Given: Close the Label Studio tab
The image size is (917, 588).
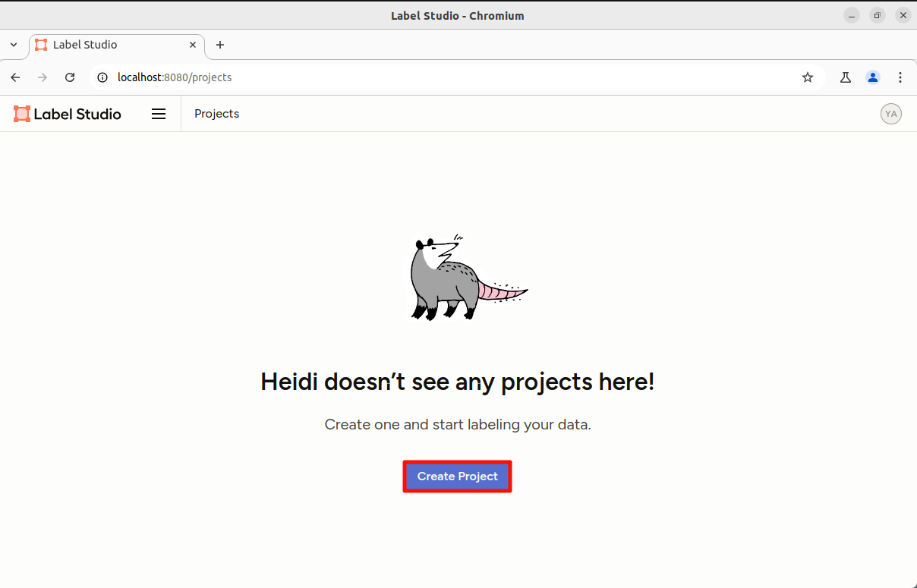Looking at the screenshot, I should click(193, 45).
